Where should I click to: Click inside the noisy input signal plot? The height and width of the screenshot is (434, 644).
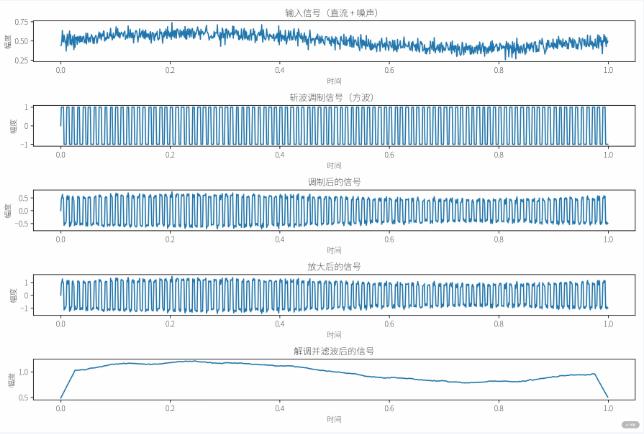(x=334, y=40)
